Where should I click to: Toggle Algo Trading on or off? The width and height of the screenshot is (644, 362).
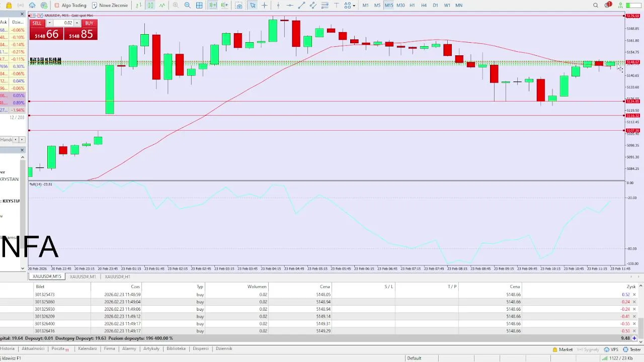click(70, 6)
